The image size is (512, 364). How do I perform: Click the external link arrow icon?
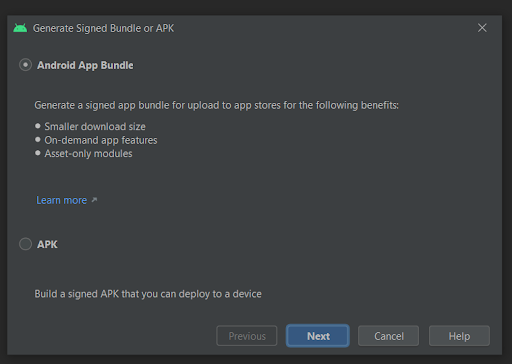[94, 200]
